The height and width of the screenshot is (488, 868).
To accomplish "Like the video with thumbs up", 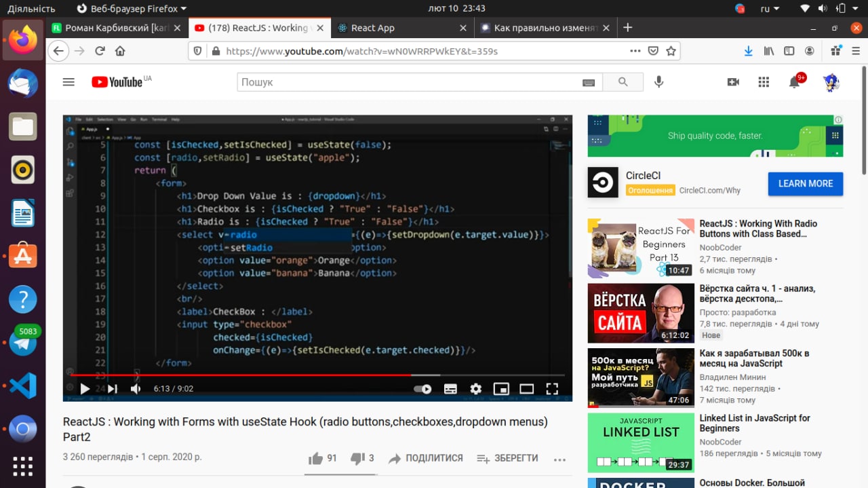I will tap(316, 459).
